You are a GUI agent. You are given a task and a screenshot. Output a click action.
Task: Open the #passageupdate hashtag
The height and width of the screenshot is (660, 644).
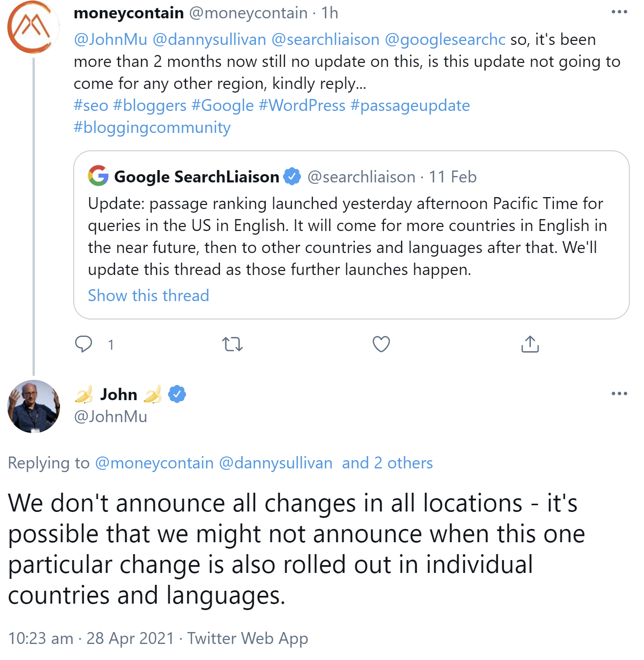pyautogui.click(x=410, y=105)
